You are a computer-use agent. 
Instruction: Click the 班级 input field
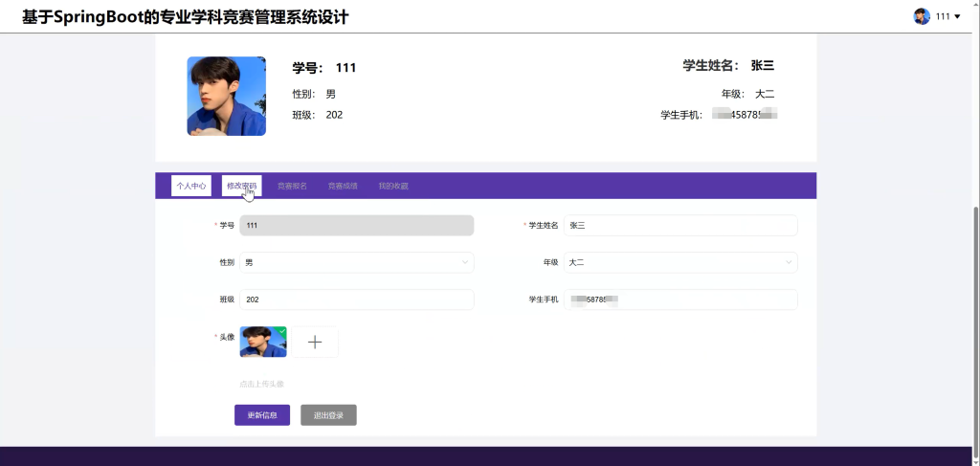coord(357,300)
